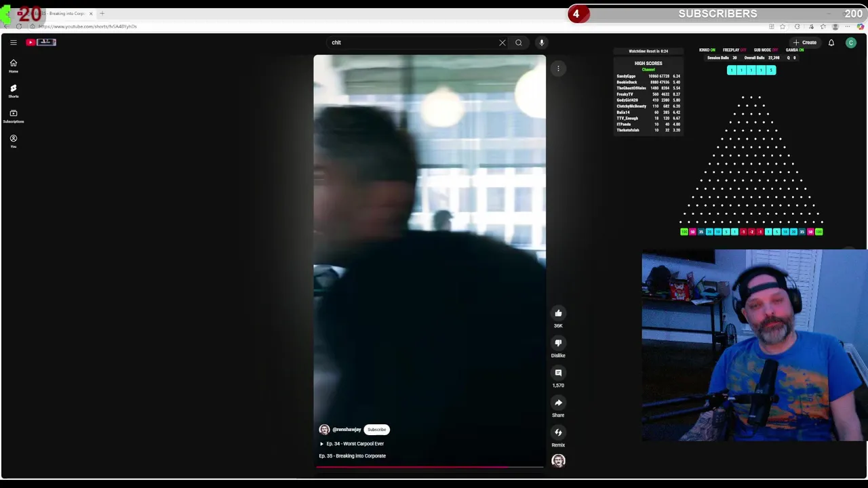The height and width of the screenshot is (488, 868).
Task: Subscribe to @renshawjay
Action: pyautogui.click(x=377, y=430)
